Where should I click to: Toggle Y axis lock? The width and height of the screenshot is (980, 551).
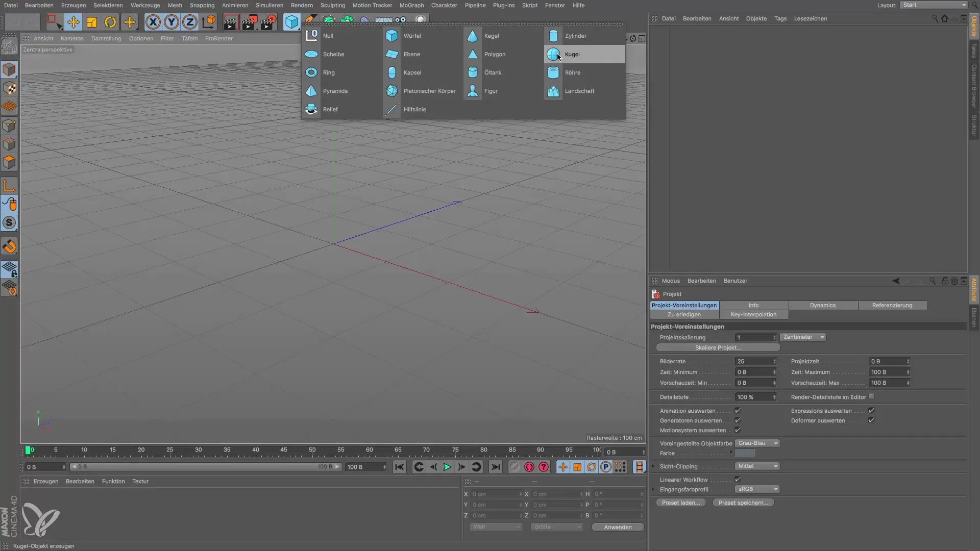click(x=171, y=22)
